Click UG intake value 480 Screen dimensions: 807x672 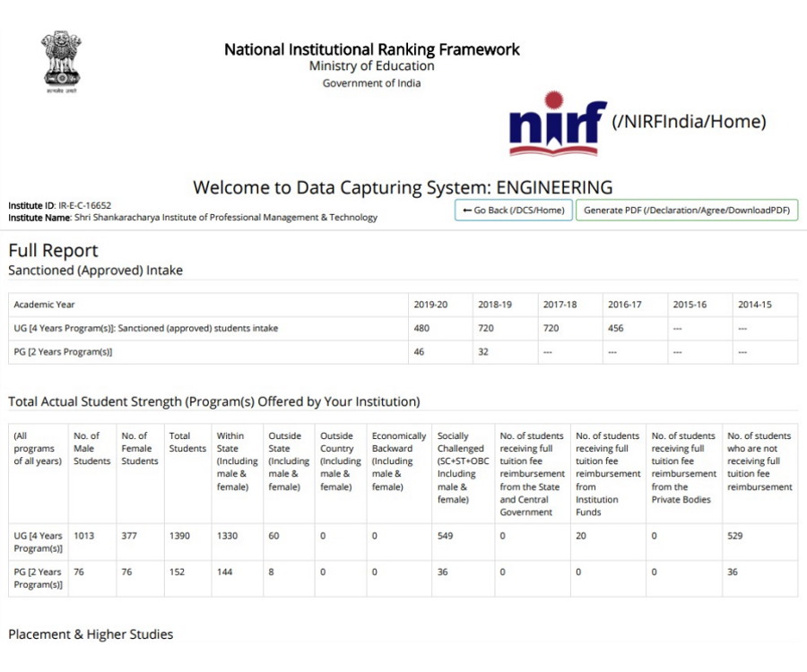tap(421, 328)
